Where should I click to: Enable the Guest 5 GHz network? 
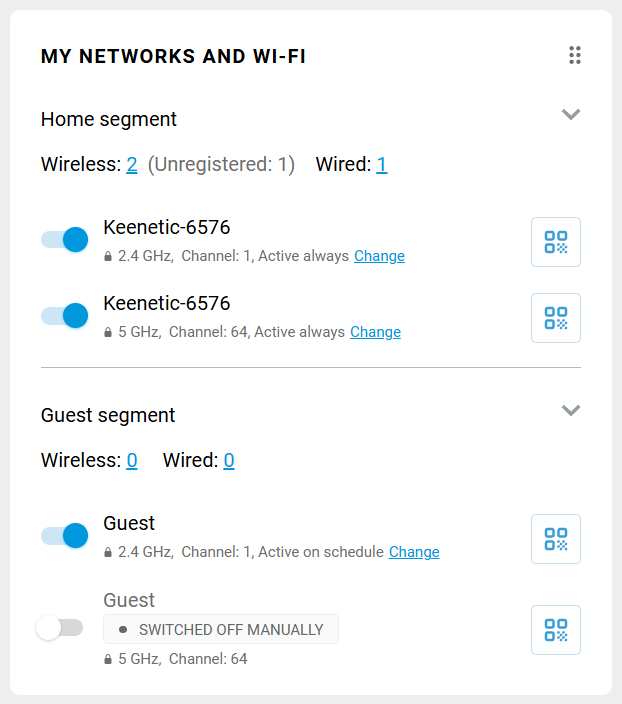click(x=59, y=628)
